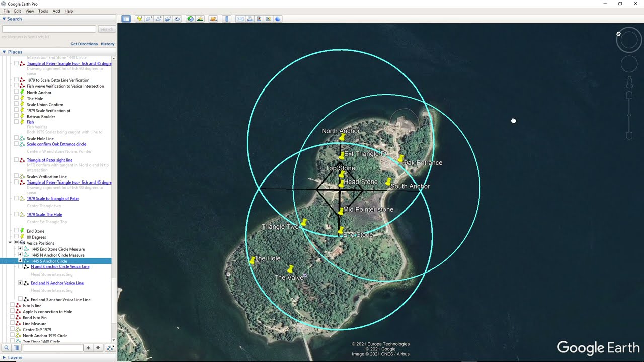This screenshot has height=362, width=644.
Task: Toggle the Vesica Positions folder checkbox
Action: (x=16, y=243)
